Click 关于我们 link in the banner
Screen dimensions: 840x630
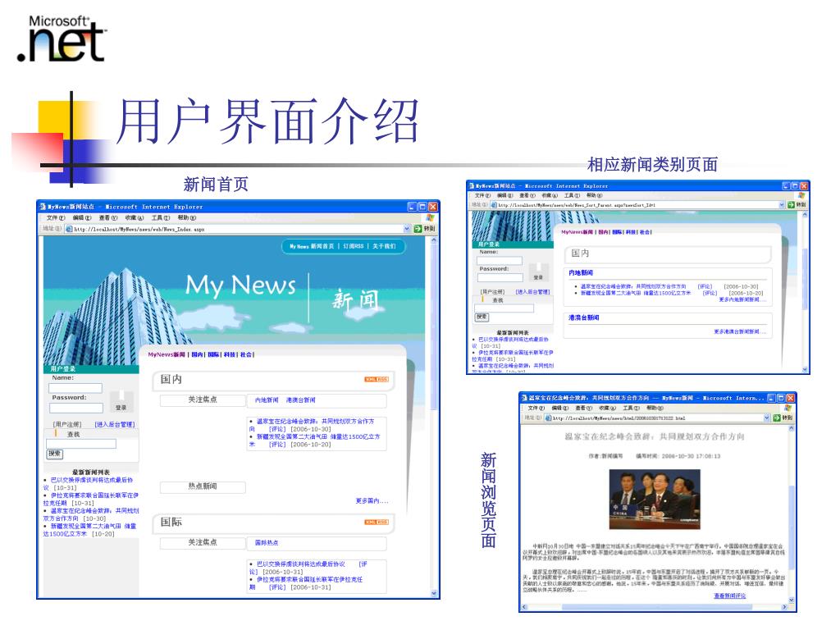(x=384, y=246)
